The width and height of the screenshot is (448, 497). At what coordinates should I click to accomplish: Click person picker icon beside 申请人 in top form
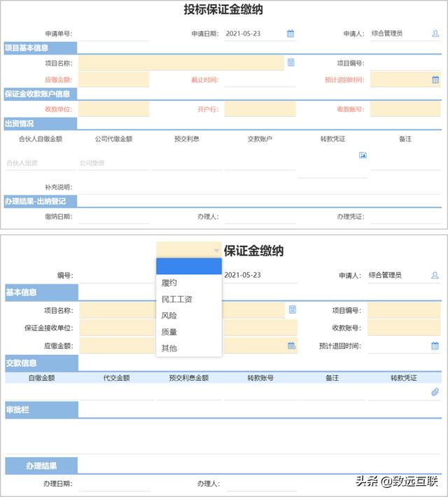click(x=435, y=33)
